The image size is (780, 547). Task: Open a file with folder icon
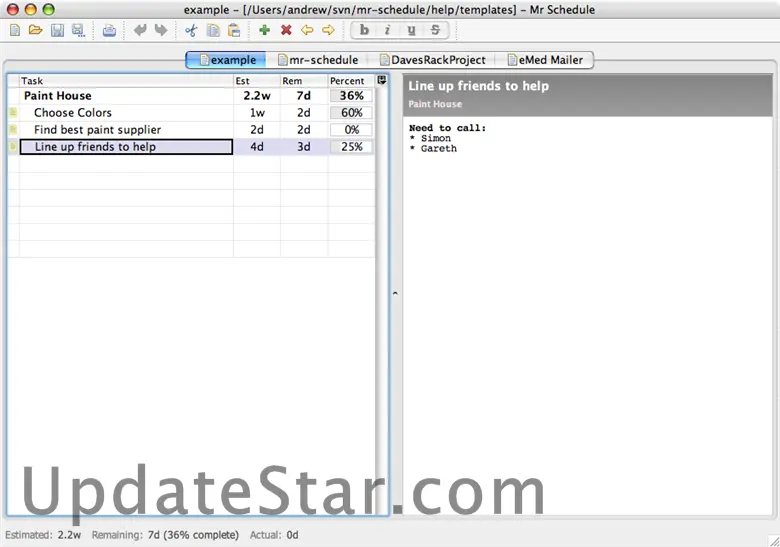(35, 30)
